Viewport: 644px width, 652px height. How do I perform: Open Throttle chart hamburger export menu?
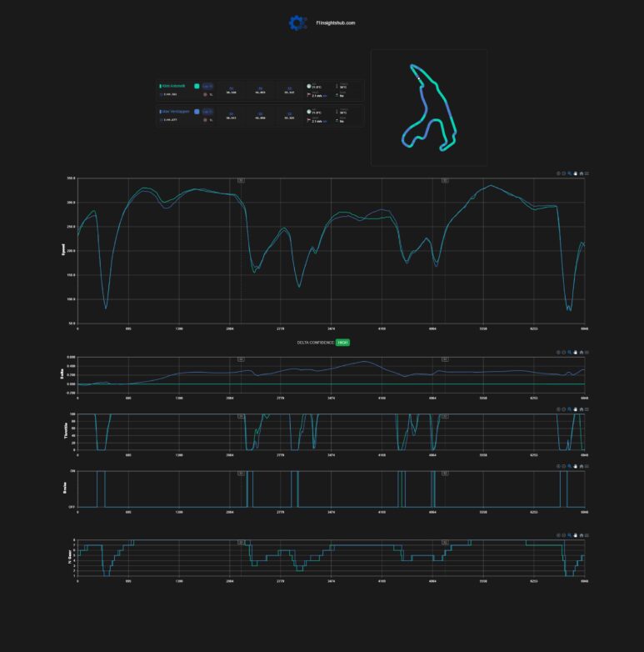587,409
